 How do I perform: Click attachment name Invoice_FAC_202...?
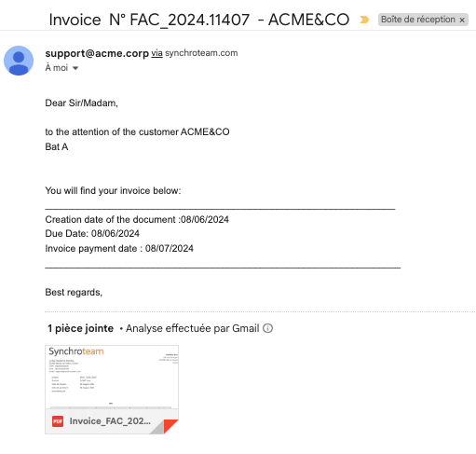point(110,421)
